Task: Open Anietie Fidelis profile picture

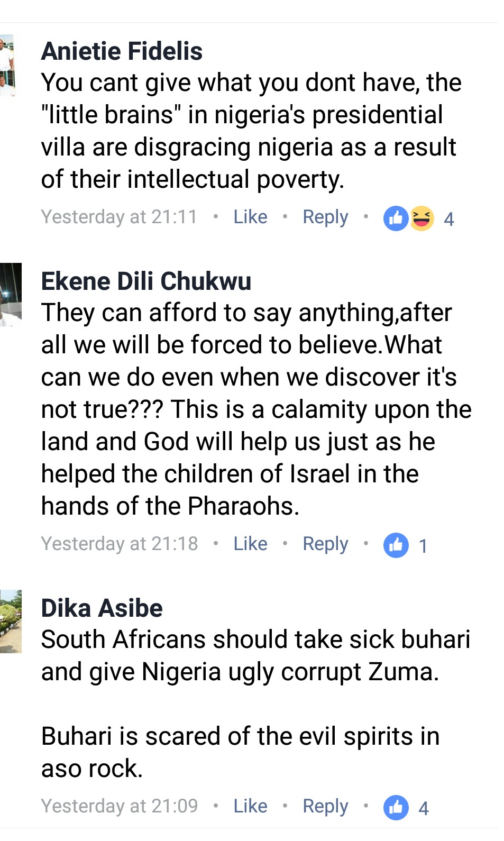Action: click(7, 66)
